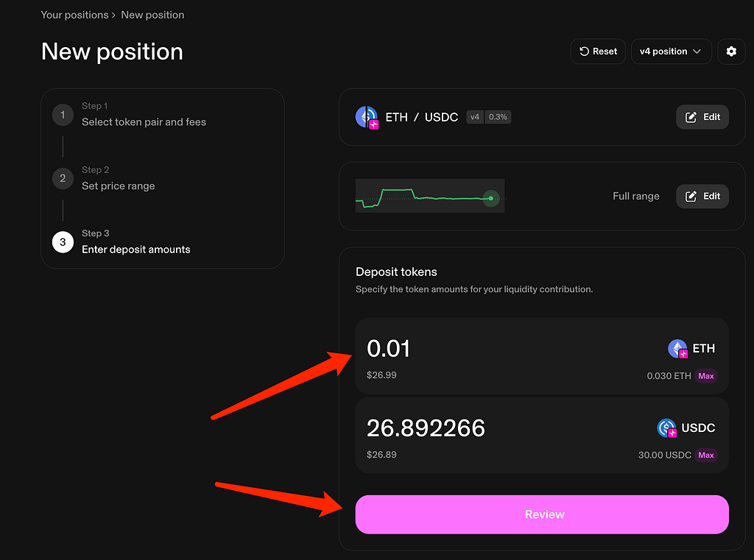Screen dimensions: 754x560
Task: Click the Reset button with its circular arrow icon
Action: pyautogui.click(x=598, y=52)
